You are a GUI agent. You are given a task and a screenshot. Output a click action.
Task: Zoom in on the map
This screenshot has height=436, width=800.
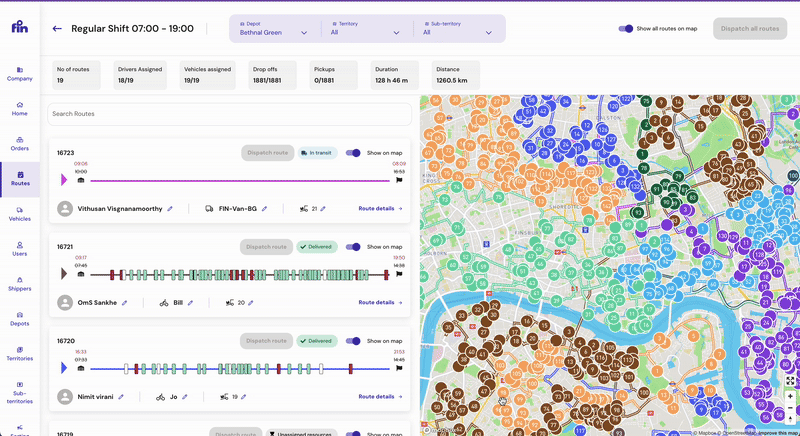pyautogui.click(x=790, y=396)
